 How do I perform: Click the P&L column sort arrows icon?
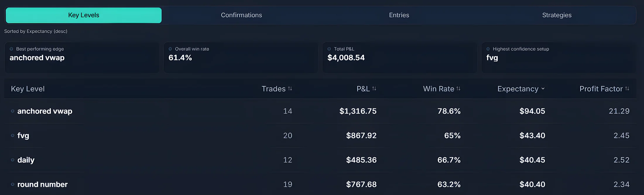tap(374, 89)
